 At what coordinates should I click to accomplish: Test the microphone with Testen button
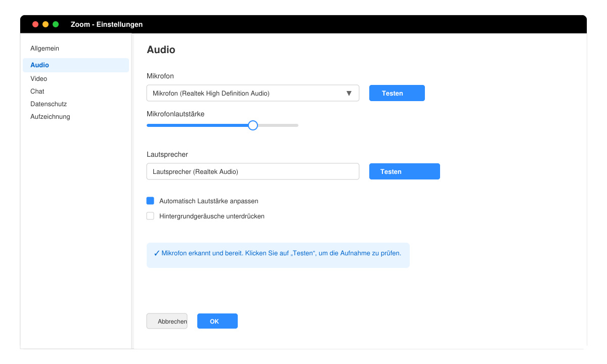[x=397, y=93]
